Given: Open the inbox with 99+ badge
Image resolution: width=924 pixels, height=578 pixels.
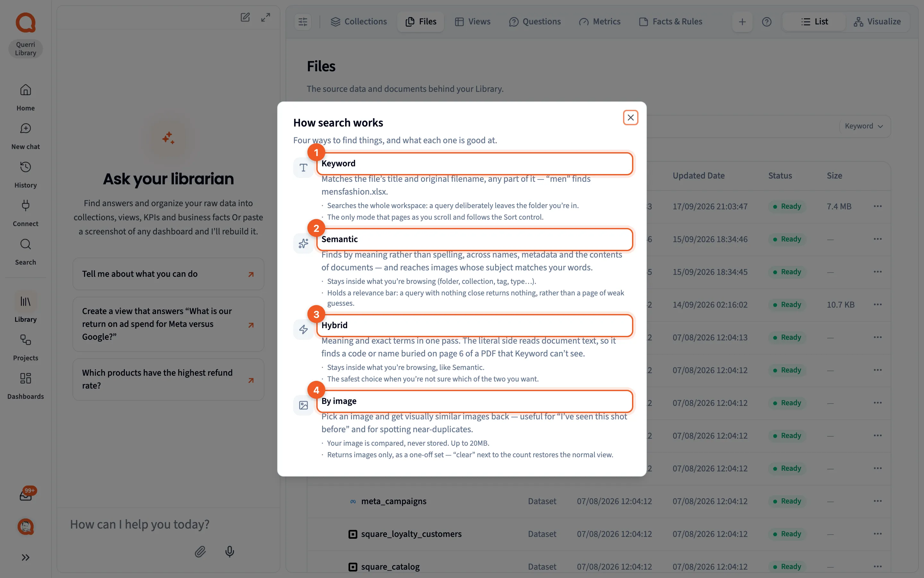Looking at the screenshot, I should [x=26, y=495].
